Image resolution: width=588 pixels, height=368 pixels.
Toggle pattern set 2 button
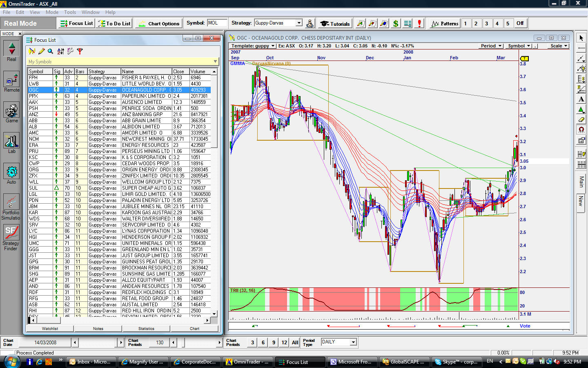coord(476,23)
